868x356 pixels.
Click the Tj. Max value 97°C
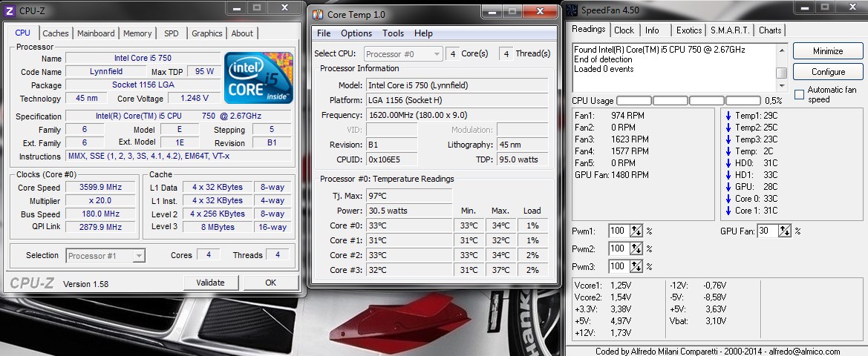pos(409,196)
